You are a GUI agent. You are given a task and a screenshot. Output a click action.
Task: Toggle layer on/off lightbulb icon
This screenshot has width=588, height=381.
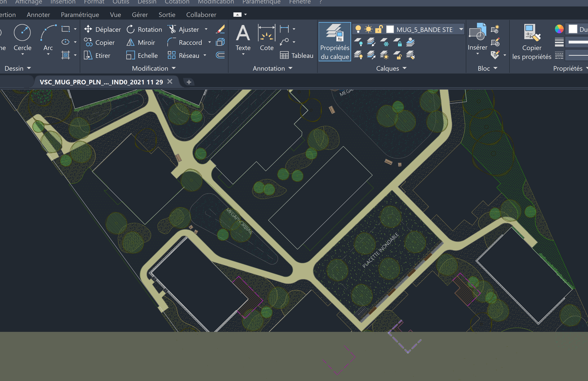coord(358,29)
